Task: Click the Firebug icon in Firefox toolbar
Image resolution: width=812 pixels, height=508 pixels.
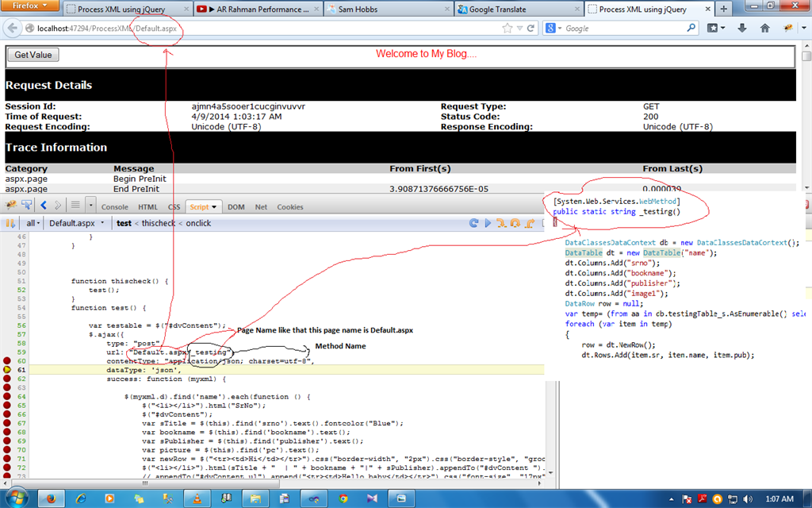Action: 787,28
